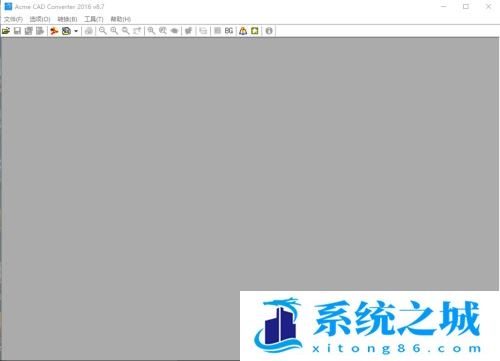Image resolution: width=500 pixels, height=361 pixels.
Task: Open the 文件(F) menu
Action: [x=13, y=19]
